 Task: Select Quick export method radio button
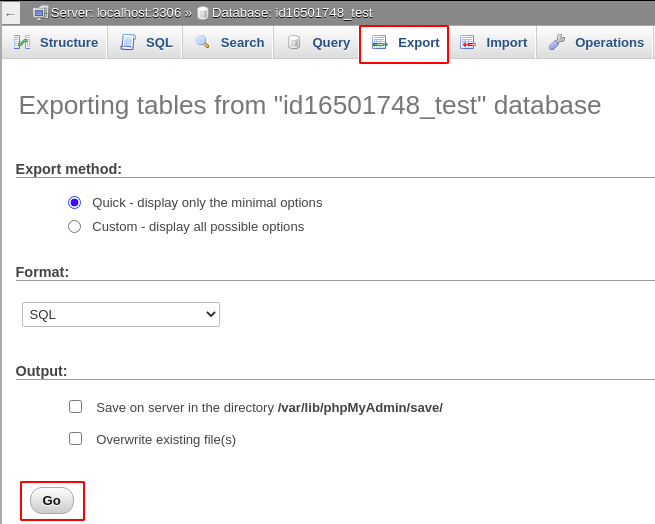(74, 202)
